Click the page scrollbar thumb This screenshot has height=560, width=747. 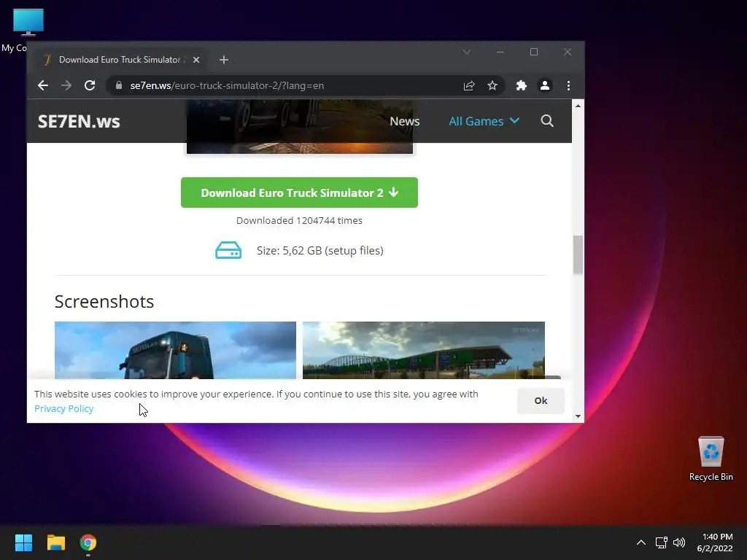tap(578, 254)
